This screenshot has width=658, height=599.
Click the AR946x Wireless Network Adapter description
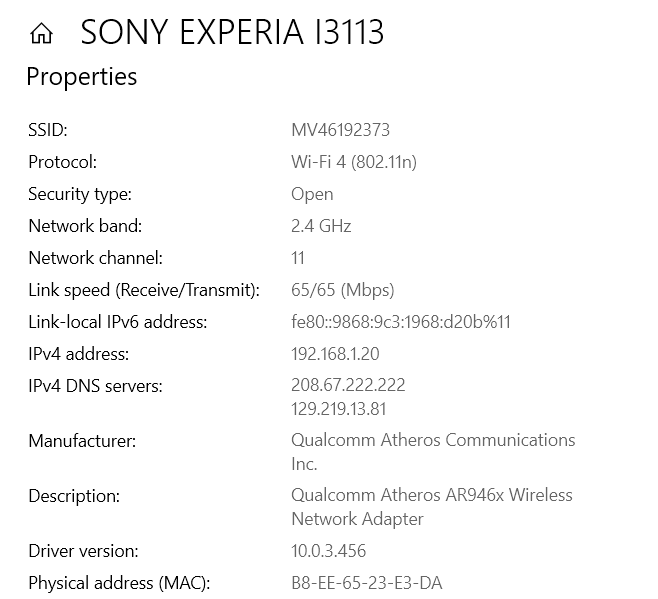tap(431, 496)
